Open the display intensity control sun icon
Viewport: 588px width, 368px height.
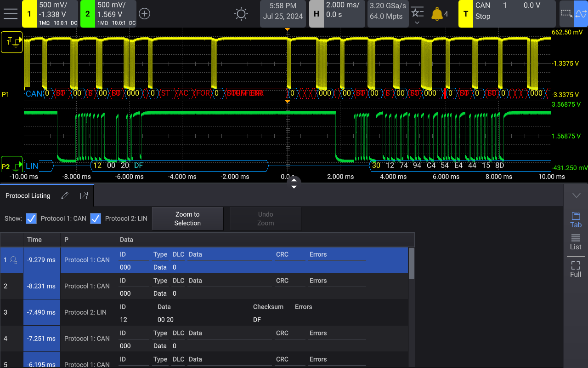tap(241, 14)
